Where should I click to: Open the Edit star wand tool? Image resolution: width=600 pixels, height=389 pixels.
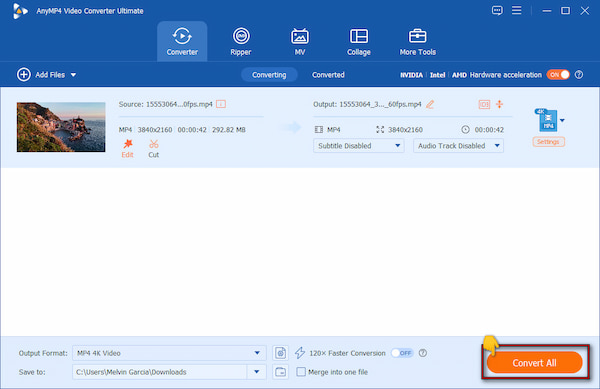127,148
